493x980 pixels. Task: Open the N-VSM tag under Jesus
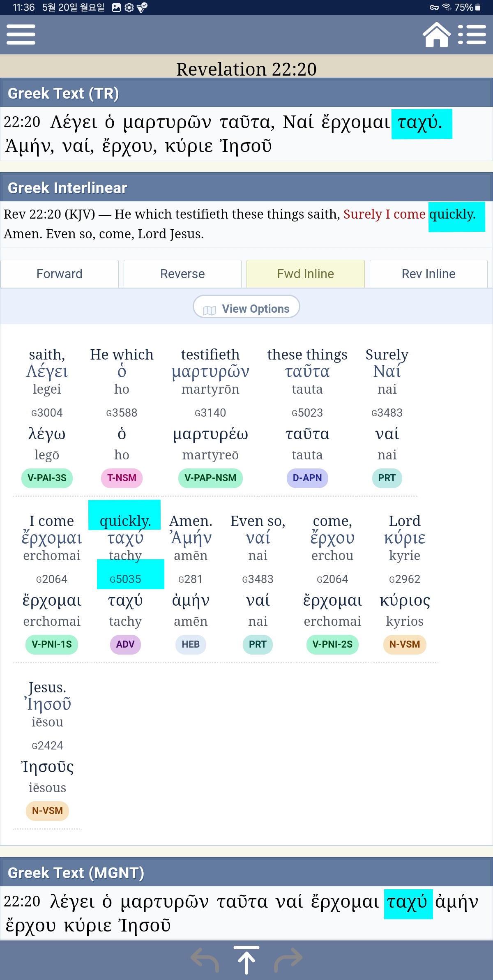click(47, 811)
